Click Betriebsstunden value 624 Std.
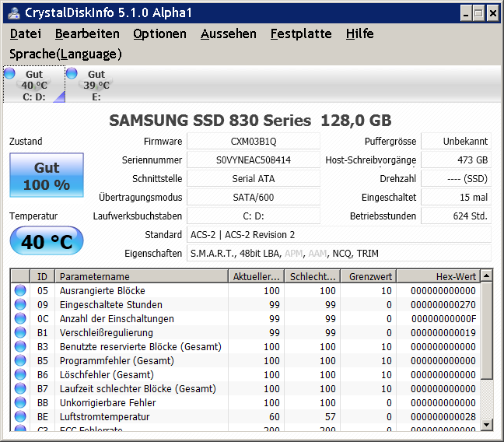Image resolution: width=504 pixels, height=442 pixels. coord(456,216)
